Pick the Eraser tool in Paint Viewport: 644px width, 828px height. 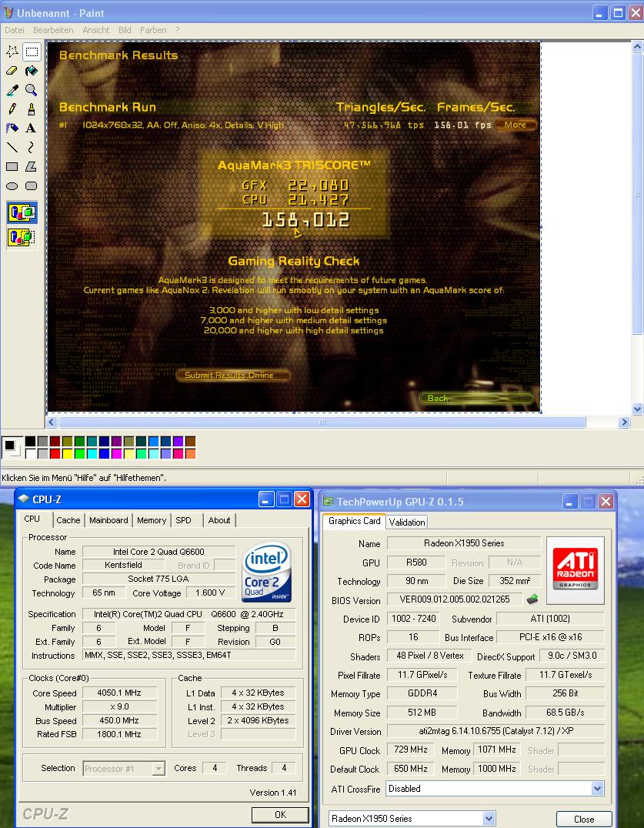coord(12,71)
